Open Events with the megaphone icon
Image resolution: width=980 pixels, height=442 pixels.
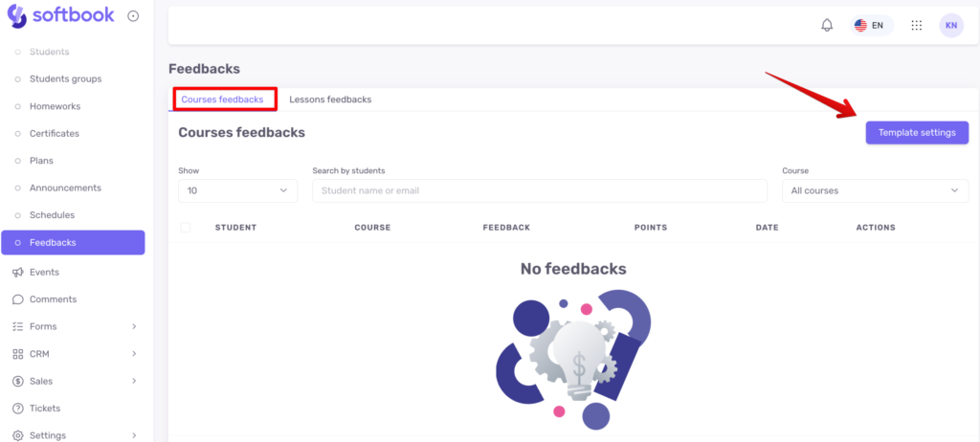[x=18, y=272]
